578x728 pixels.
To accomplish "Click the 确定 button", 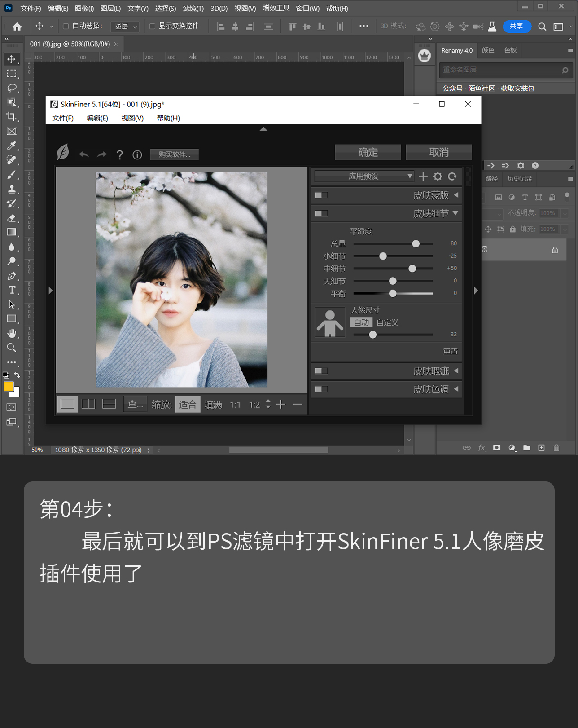I will (x=368, y=152).
